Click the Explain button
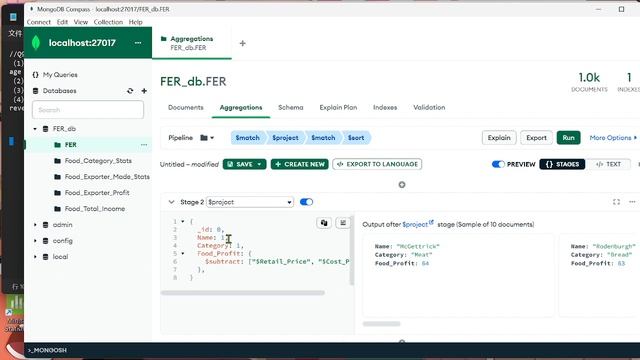Image resolution: width=640 pixels, height=360 pixels. [x=499, y=138]
